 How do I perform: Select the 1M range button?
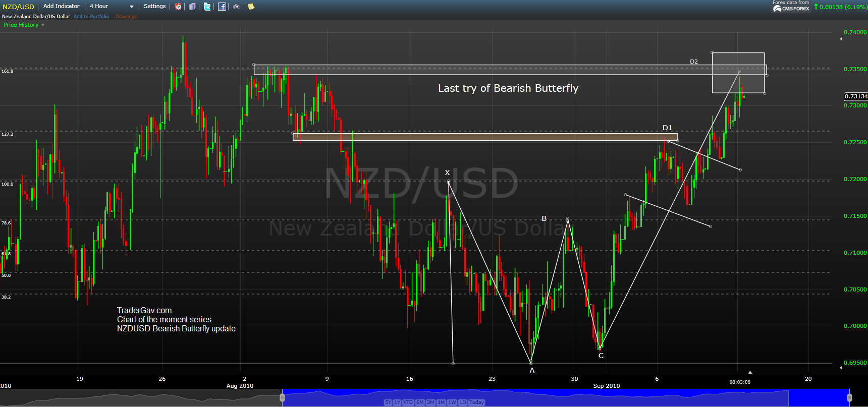click(x=441, y=402)
